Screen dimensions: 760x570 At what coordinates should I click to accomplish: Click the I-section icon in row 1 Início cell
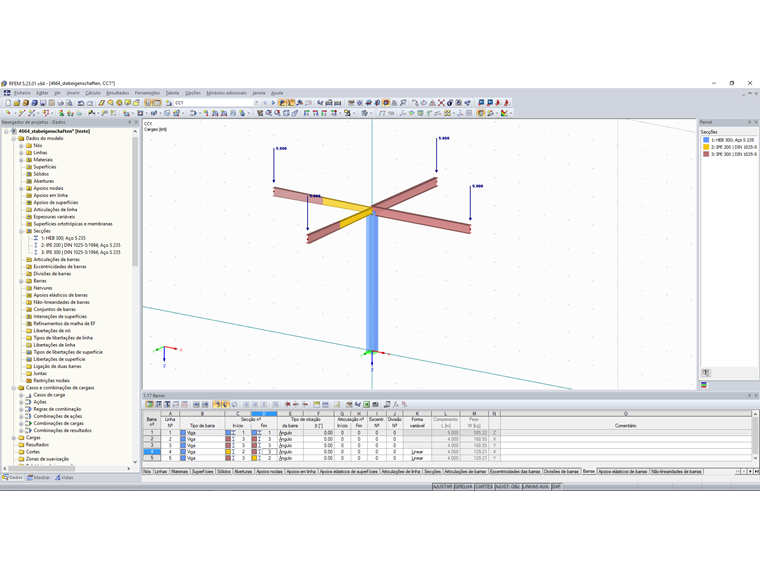[x=233, y=432]
